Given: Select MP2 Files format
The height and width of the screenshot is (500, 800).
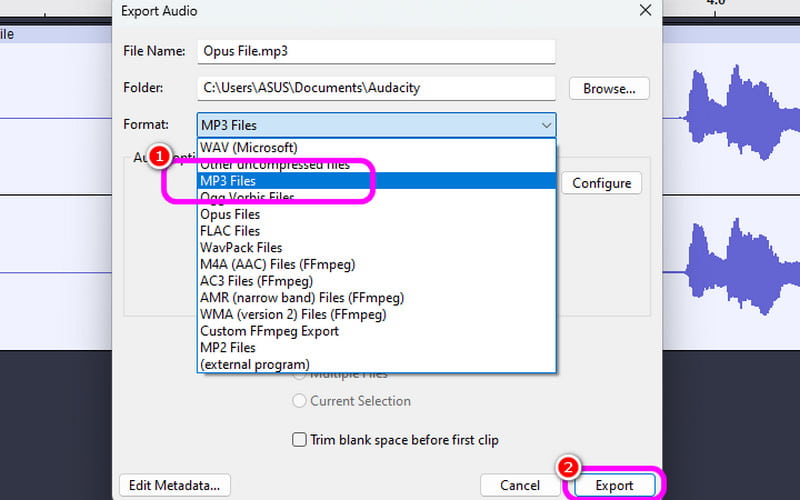Looking at the screenshot, I should [x=377, y=347].
